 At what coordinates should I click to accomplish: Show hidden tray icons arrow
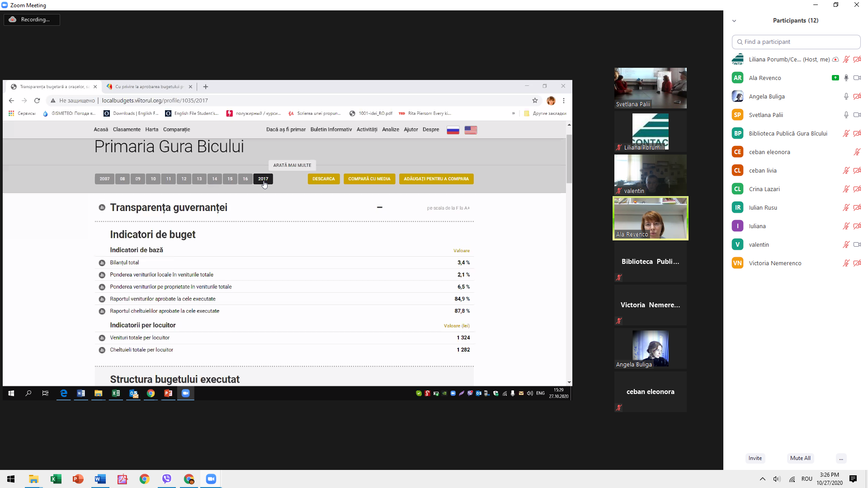click(x=762, y=479)
